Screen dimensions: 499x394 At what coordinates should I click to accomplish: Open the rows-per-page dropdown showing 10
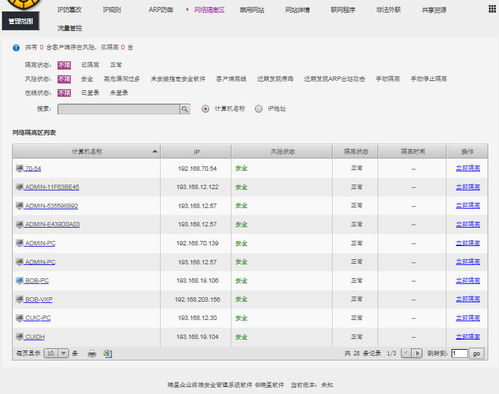(x=56, y=353)
